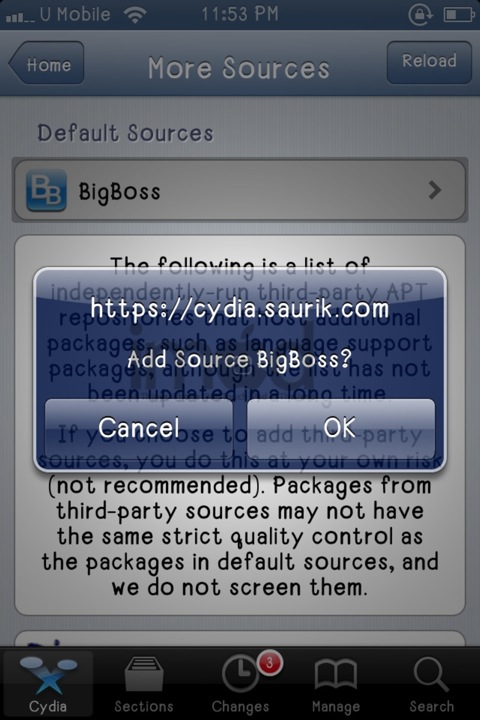Tap the BigBoss source row

(240, 190)
